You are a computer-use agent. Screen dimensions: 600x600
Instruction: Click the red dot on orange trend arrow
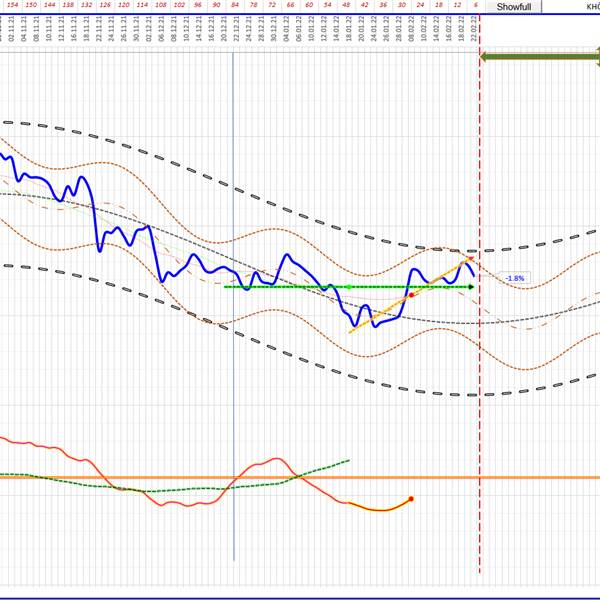[411, 295]
